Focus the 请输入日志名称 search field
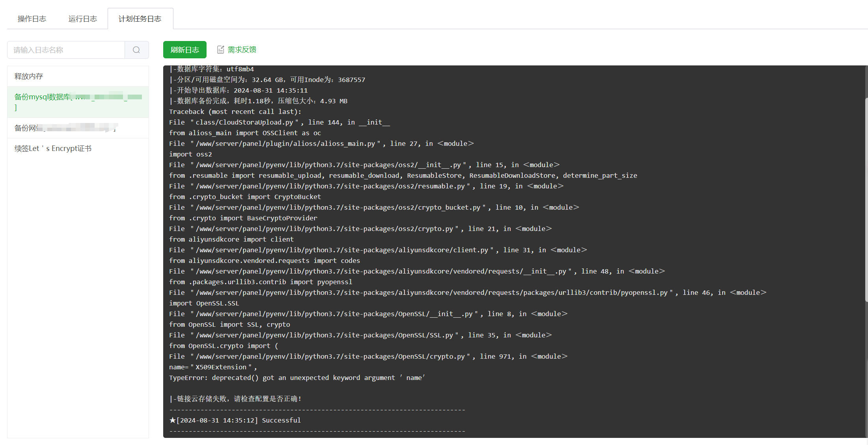 (66, 50)
